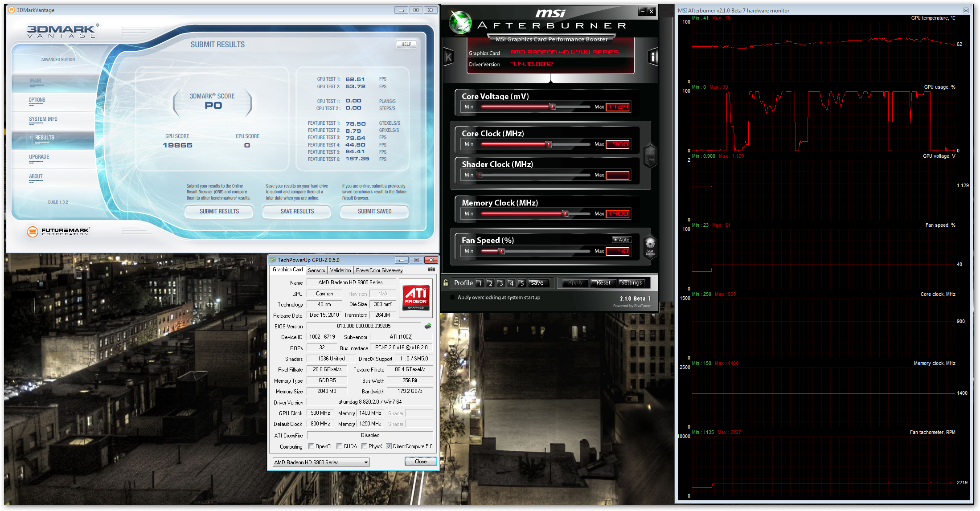Screen dimensions: 980x511
Task: Click the HELP button in 3DMark
Action: (x=406, y=44)
